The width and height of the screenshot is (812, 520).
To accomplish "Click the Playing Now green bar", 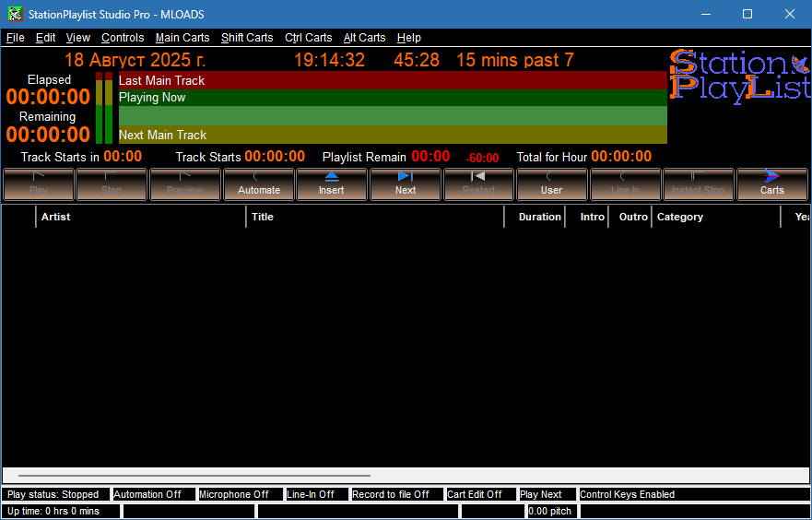I will tap(393, 98).
